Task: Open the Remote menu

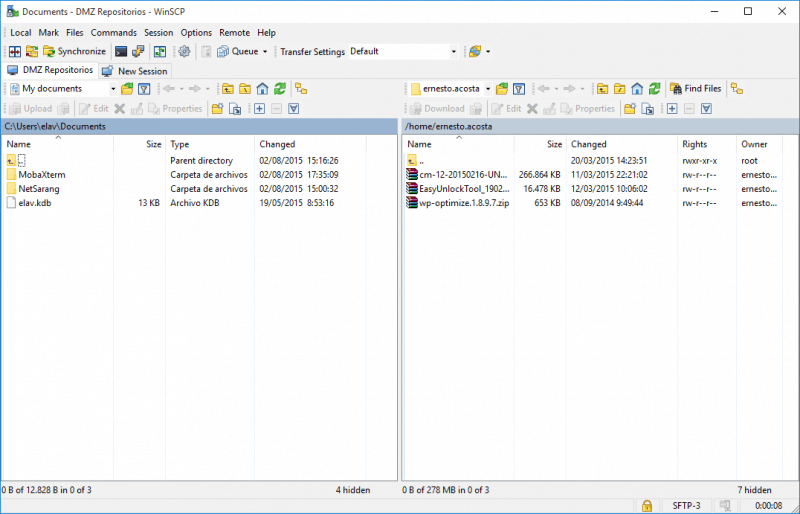Action: (x=235, y=33)
